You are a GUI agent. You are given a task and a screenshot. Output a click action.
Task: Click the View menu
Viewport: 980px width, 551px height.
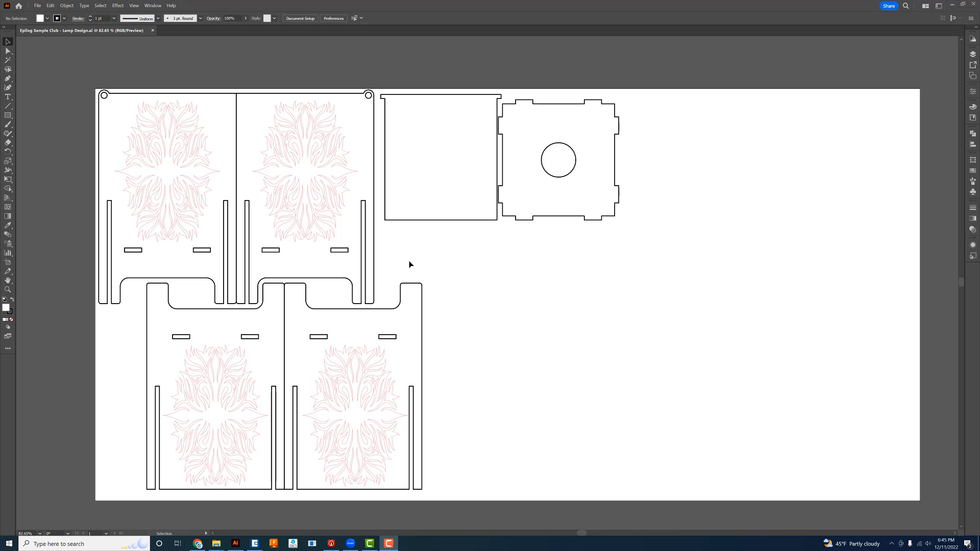pyautogui.click(x=134, y=6)
